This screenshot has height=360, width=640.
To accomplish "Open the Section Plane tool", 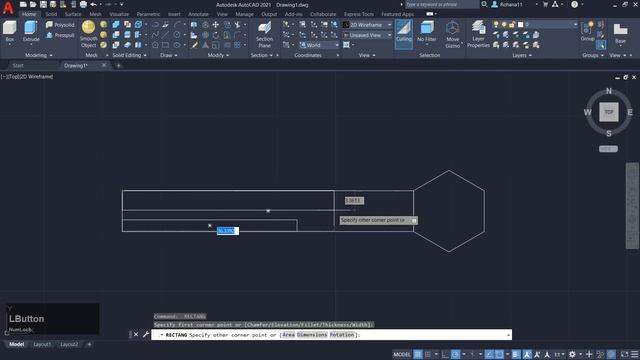I will coord(264,35).
